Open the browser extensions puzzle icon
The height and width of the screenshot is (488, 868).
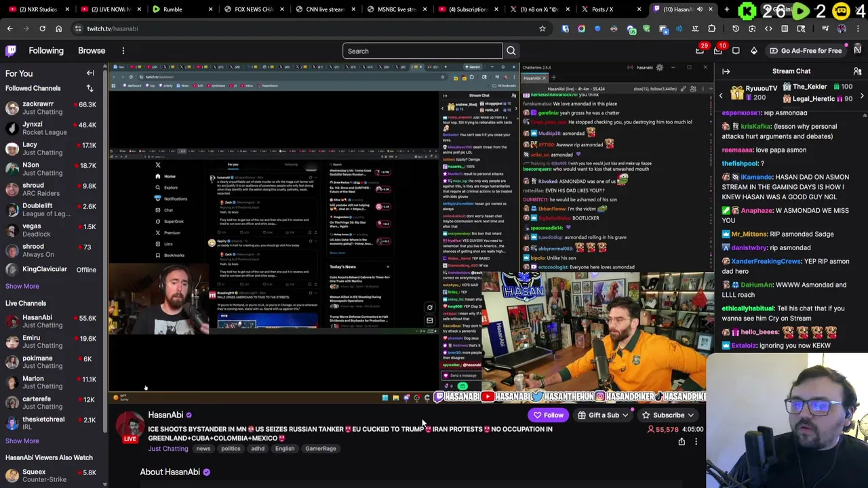click(711, 28)
